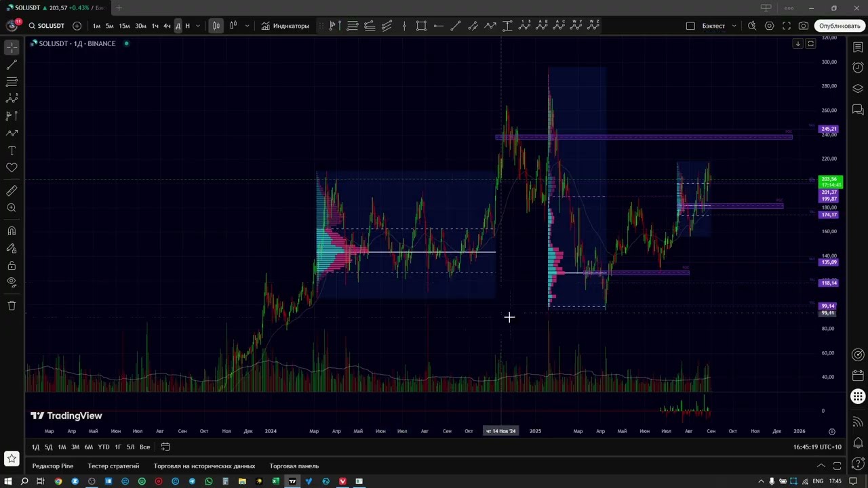
Task: Toggle the Бэктест layout checkbox square
Action: pyautogui.click(x=690, y=26)
